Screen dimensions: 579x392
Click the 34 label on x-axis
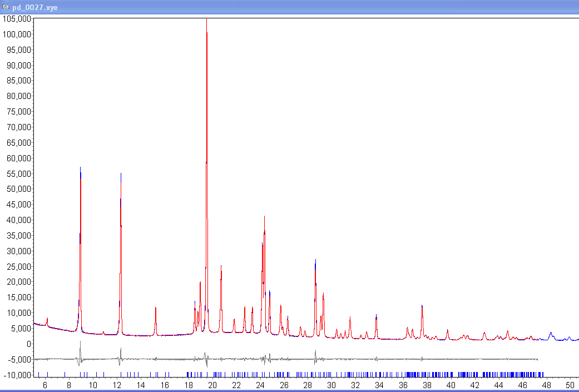(379, 385)
